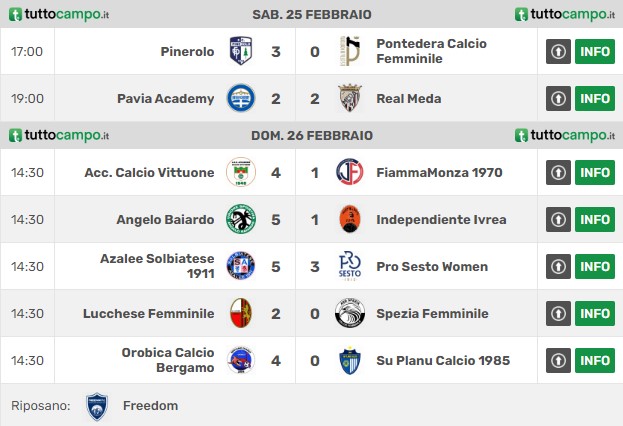Screen dimensions: 623x426
Task: Click the Spezia Femminile crest
Action: coord(350,314)
